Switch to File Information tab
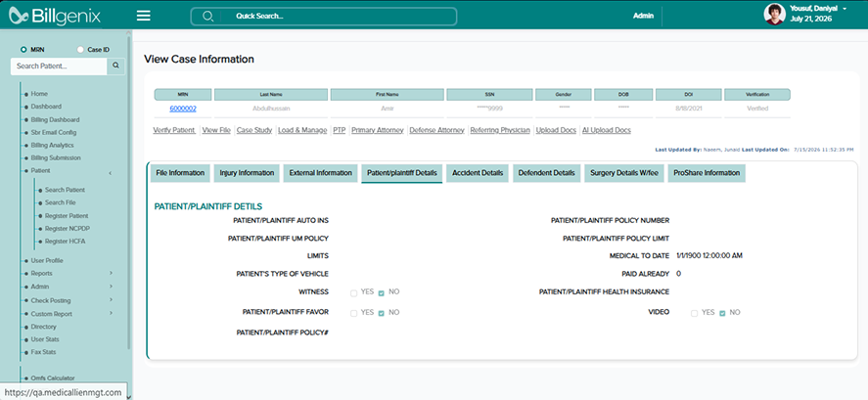The image size is (868, 400). [x=180, y=173]
